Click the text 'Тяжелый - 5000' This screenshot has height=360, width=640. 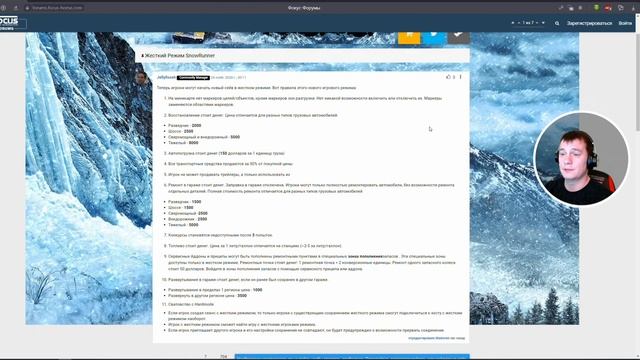(183, 225)
